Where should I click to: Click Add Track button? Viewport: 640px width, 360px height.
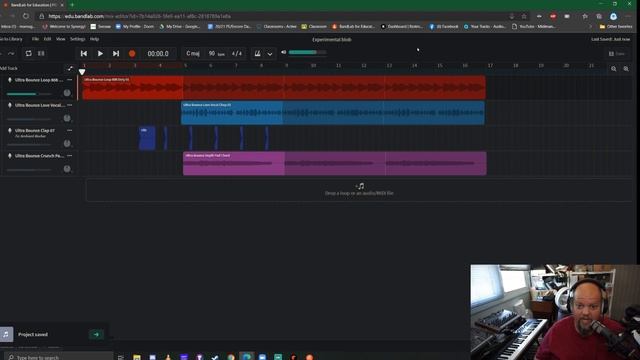9,68
